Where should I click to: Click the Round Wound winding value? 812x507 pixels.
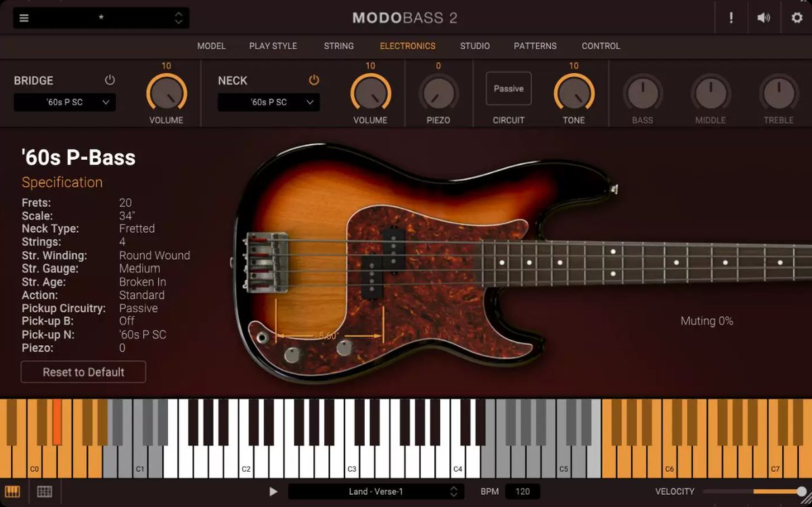pyautogui.click(x=154, y=255)
